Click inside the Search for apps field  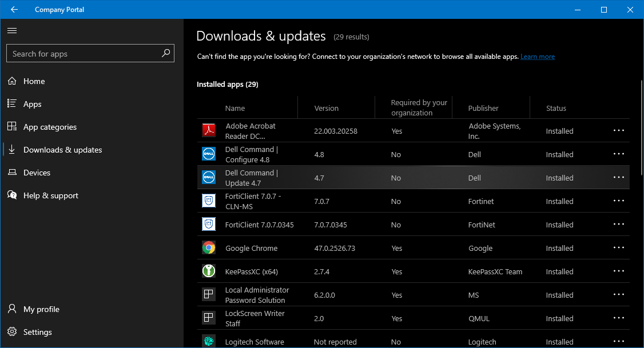coord(80,53)
